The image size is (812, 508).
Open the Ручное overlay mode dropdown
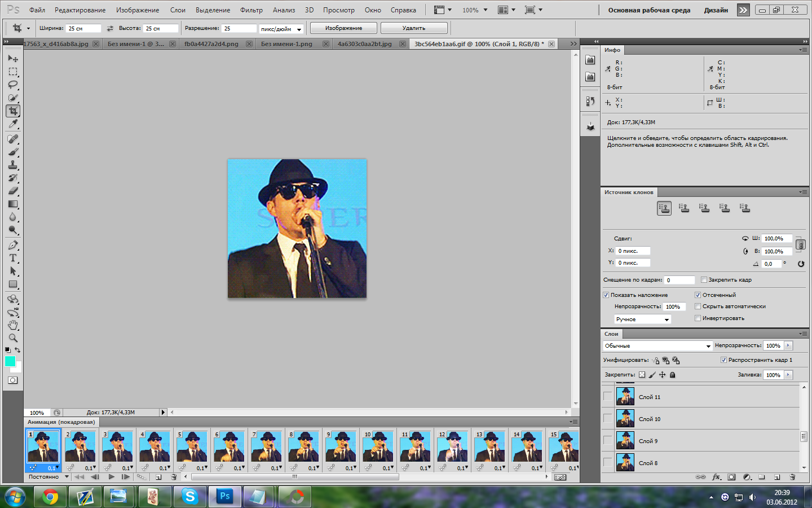[x=642, y=319]
